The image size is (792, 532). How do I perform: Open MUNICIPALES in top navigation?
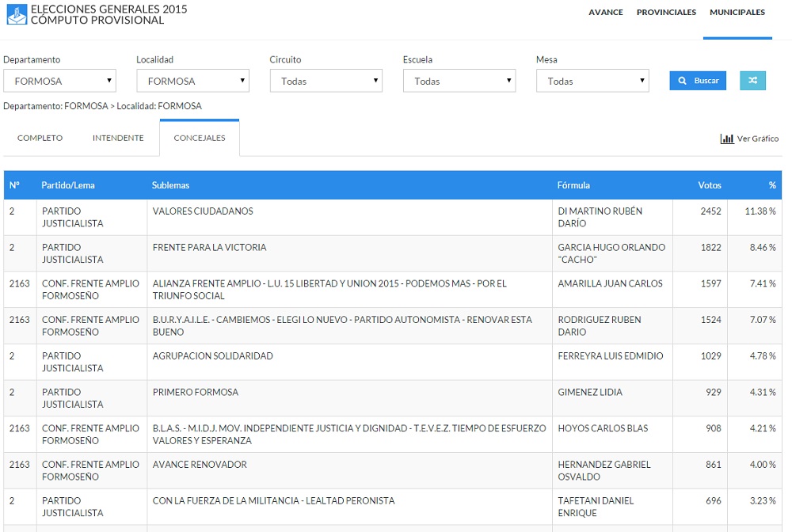tap(737, 13)
